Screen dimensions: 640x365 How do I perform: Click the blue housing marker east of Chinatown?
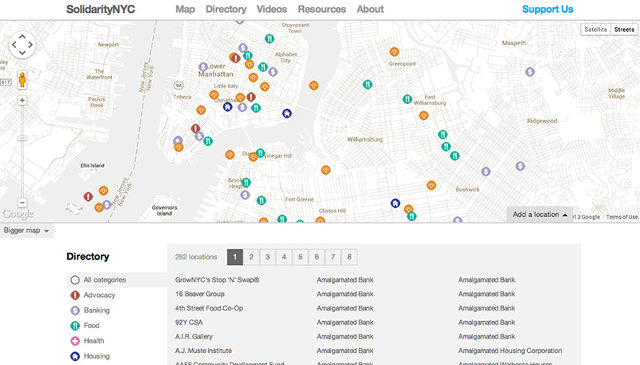[x=287, y=114]
